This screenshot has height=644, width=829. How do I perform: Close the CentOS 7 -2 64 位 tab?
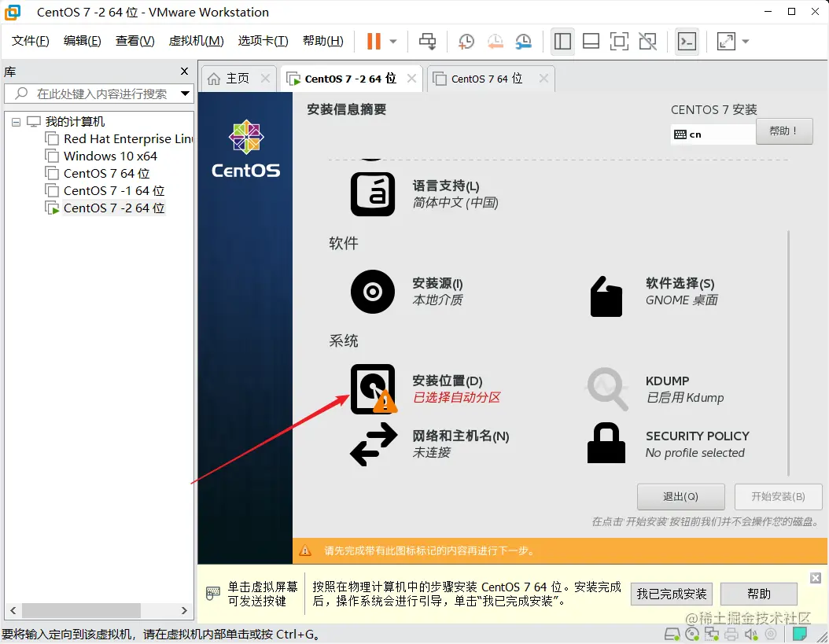(412, 79)
